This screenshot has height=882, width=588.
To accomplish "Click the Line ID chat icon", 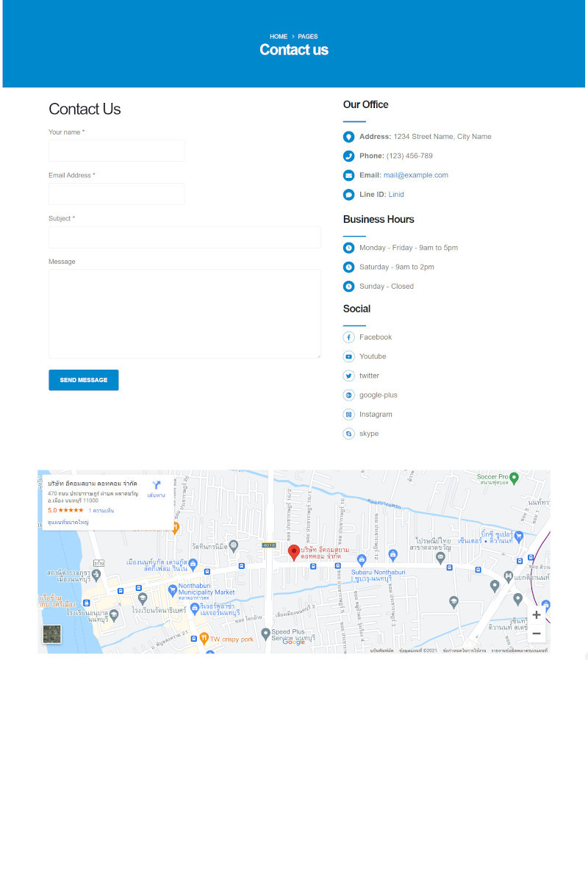I will pyautogui.click(x=348, y=195).
